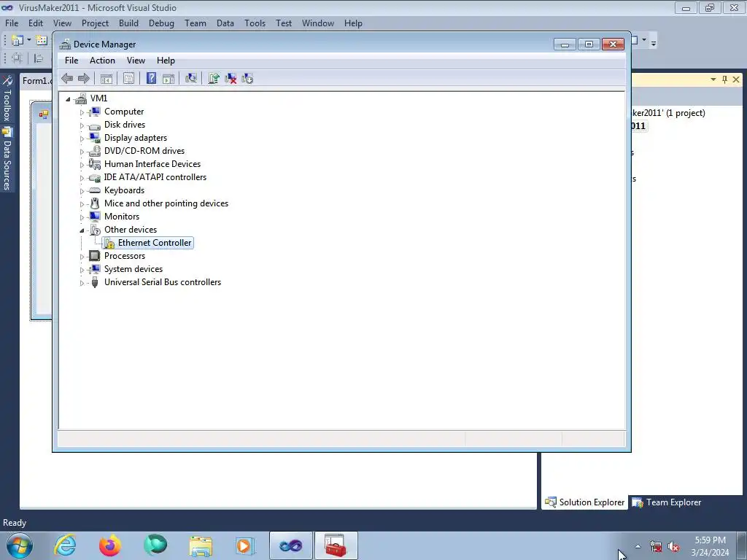Open the Visual Studio Tools menu
This screenshot has width=747, height=560.
click(x=255, y=23)
